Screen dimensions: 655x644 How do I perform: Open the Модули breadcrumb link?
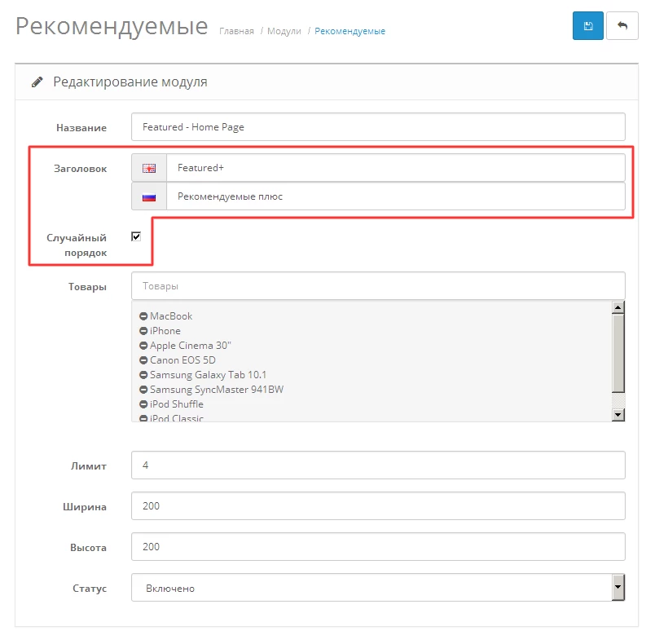coord(284,31)
